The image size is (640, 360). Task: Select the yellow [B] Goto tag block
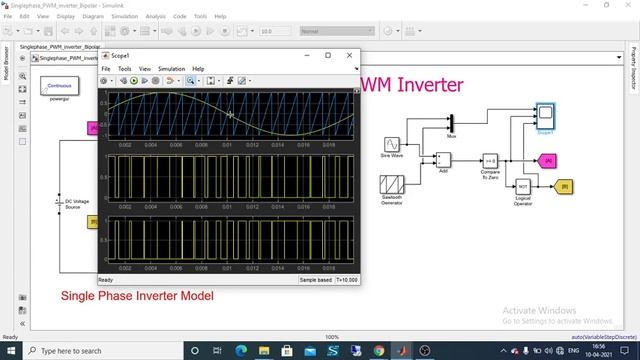[563, 187]
